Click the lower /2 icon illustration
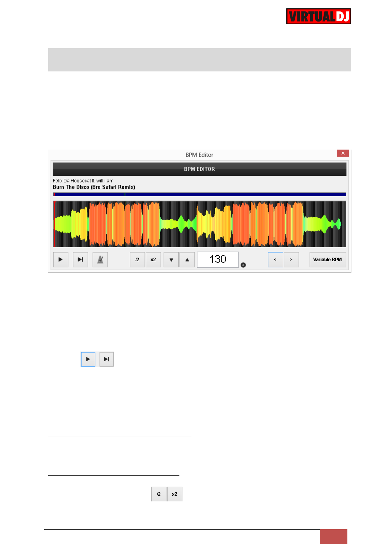 pyautogui.click(x=159, y=494)
